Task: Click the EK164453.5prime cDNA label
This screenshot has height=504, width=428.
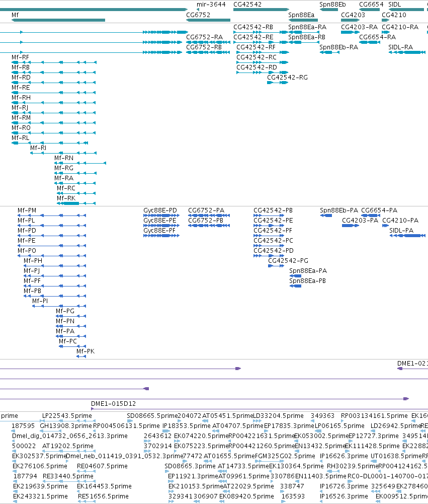Action: 104,486
